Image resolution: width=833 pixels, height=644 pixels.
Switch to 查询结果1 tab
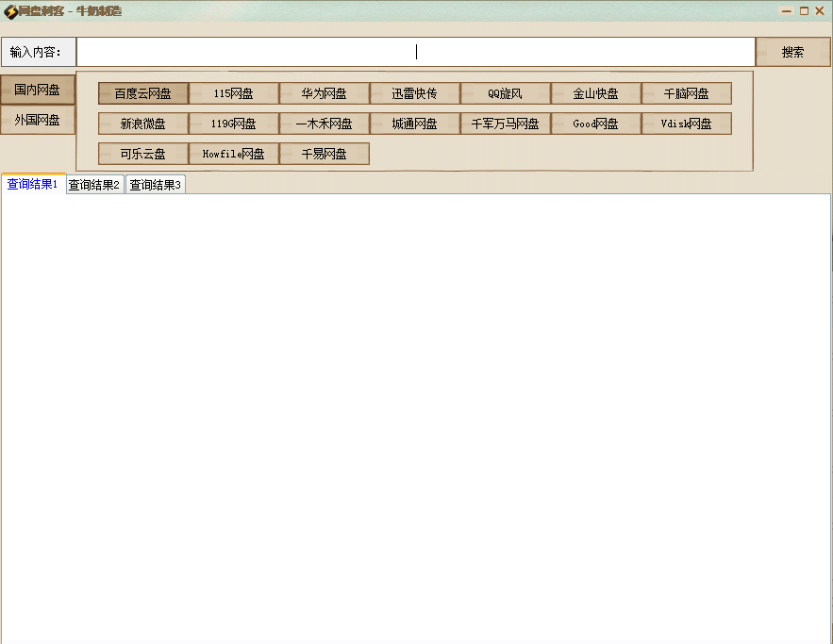pos(33,184)
